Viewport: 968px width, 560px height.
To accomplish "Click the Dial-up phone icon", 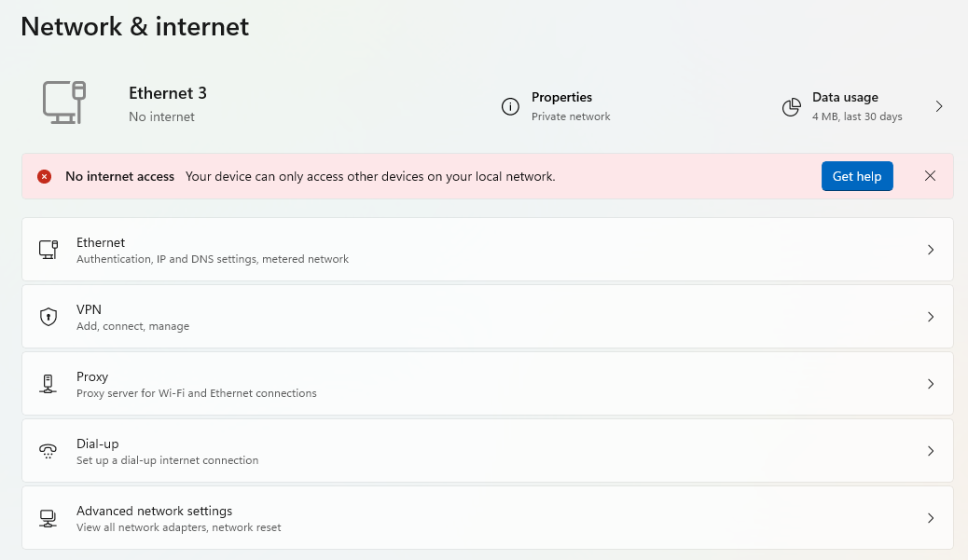I will 48,451.
